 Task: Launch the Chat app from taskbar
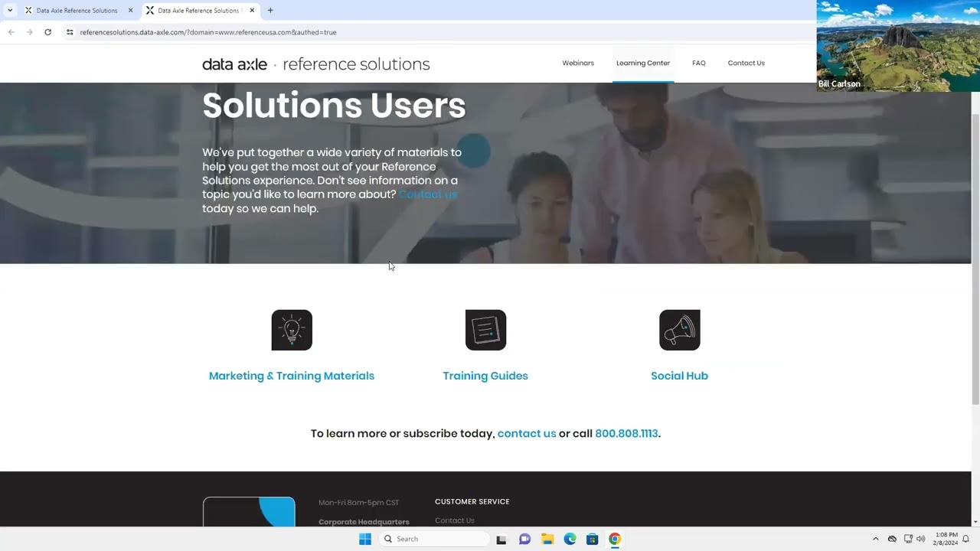click(x=524, y=539)
